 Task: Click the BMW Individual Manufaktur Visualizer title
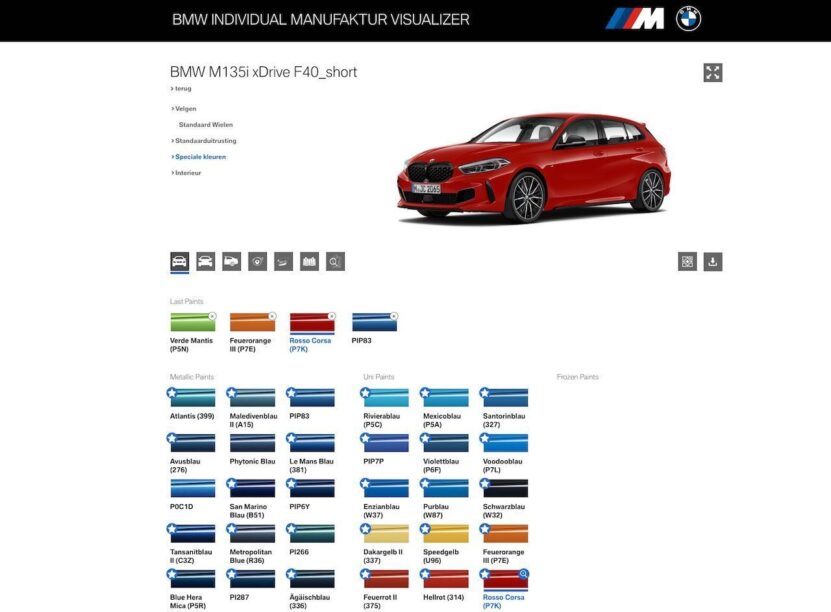(321, 20)
